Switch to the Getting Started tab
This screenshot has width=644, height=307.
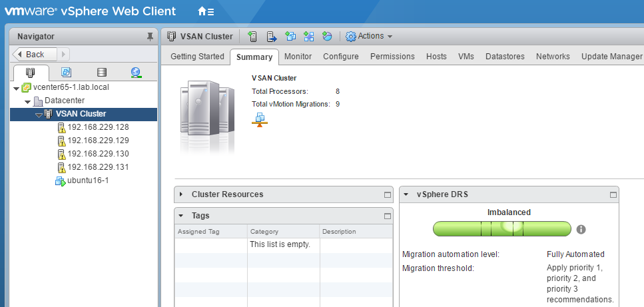pos(197,57)
